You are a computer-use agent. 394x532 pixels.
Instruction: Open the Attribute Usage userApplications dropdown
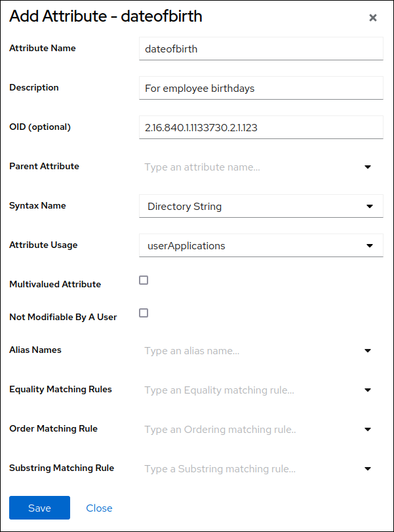tap(260, 246)
